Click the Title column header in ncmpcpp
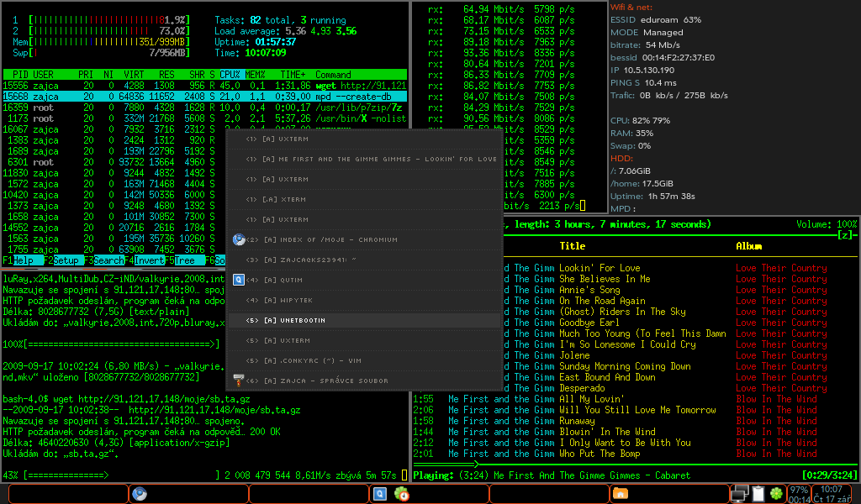This screenshot has width=861, height=504. click(572, 245)
